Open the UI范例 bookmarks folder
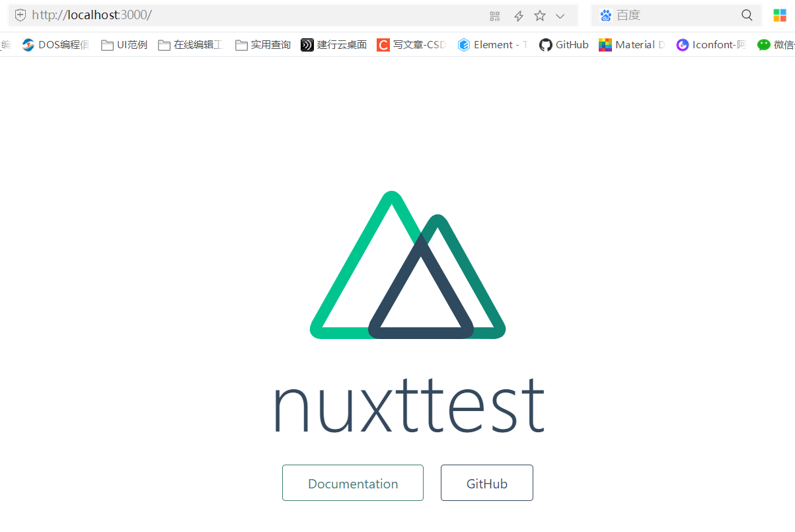 coord(107,44)
